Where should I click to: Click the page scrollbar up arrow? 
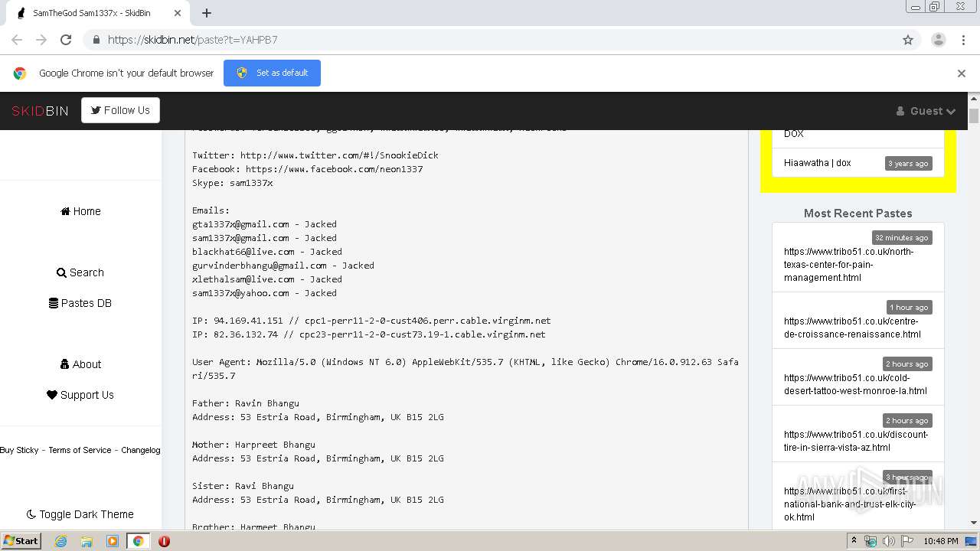click(974, 99)
